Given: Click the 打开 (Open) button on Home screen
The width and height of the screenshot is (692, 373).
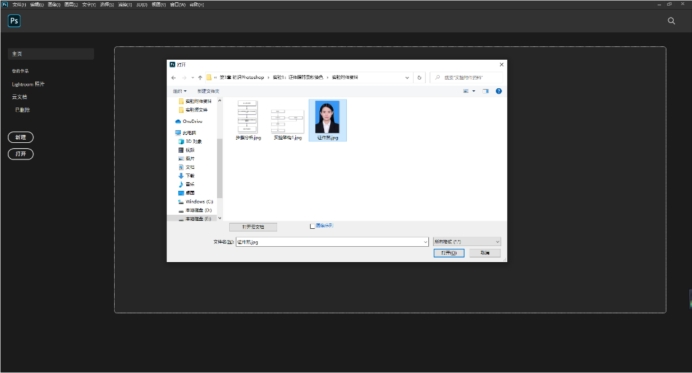Looking at the screenshot, I should pyautogui.click(x=21, y=154).
